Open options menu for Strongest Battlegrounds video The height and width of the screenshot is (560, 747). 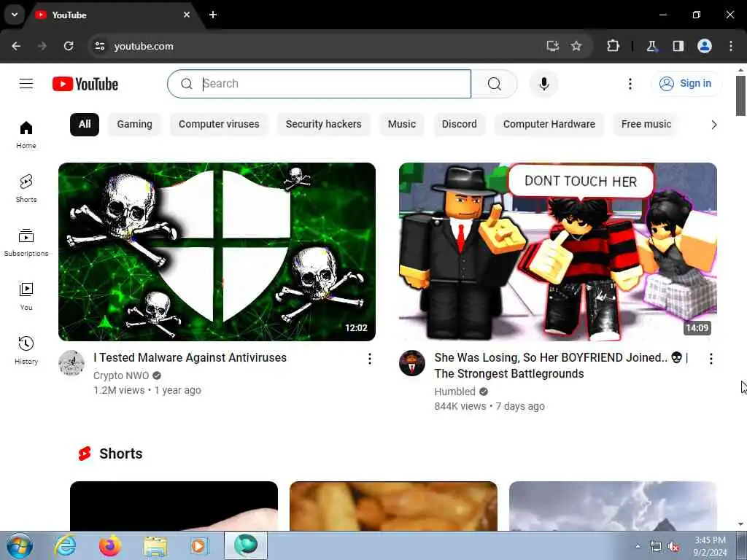click(x=711, y=359)
